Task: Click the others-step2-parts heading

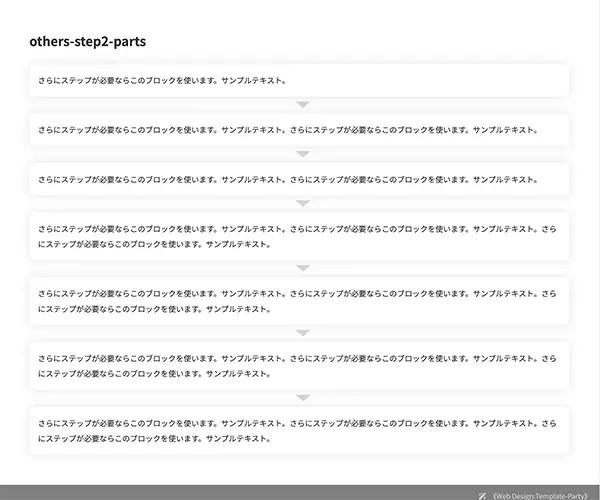Action: tap(88, 42)
